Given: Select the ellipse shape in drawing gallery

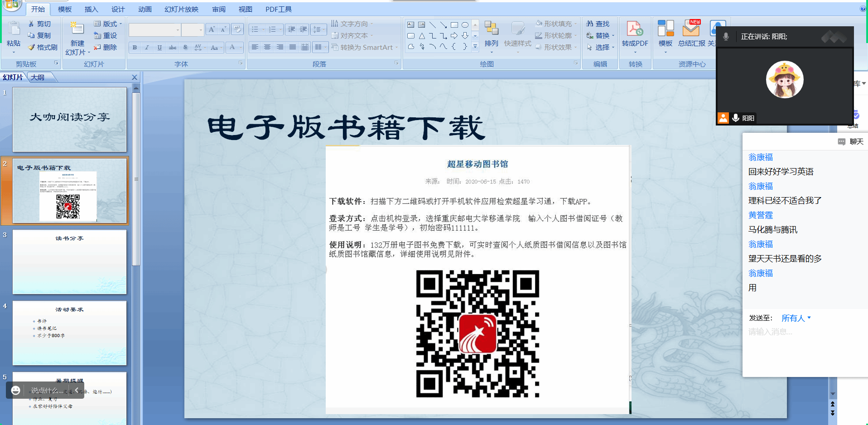Looking at the screenshot, I should point(465,25).
